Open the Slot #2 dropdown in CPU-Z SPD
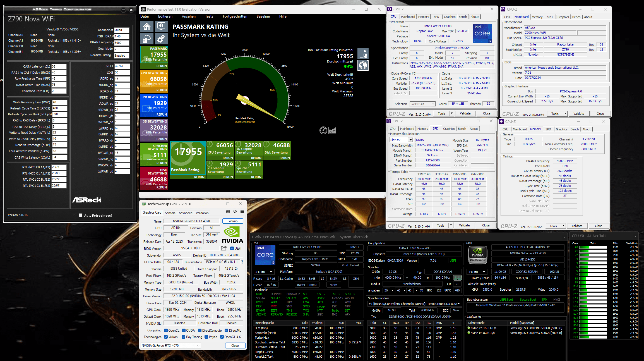This screenshot has height=361, width=644. (401, 140)
